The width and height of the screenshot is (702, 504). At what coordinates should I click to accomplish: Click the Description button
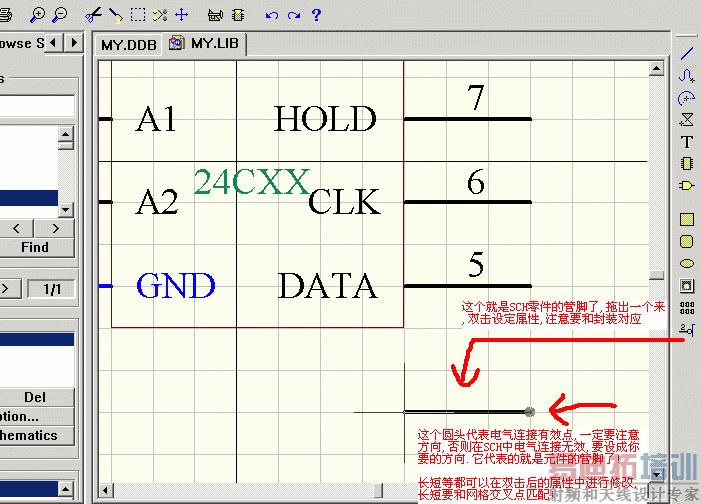(x=37, y=417)
